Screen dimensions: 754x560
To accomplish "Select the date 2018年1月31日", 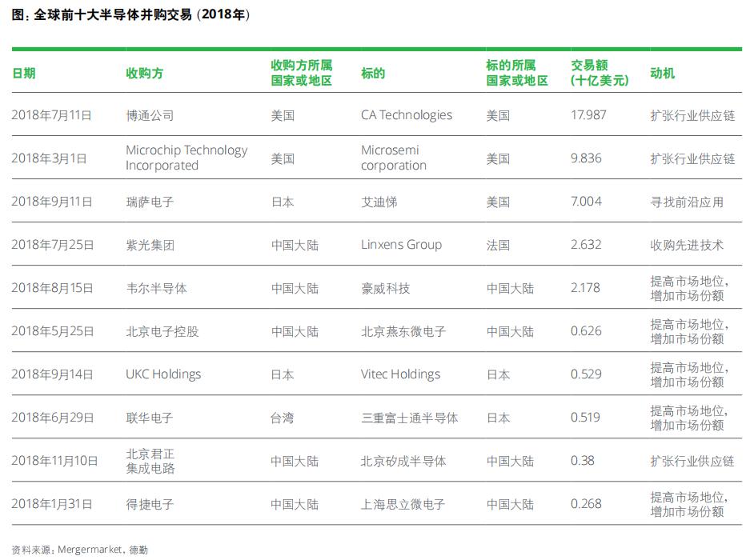I will click(52, 505).
